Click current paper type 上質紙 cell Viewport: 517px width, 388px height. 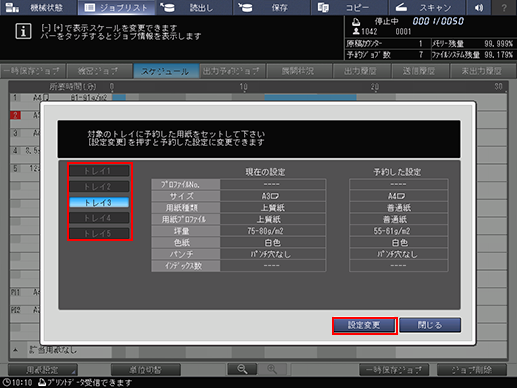pyautogui.click(x=273, y=208)
